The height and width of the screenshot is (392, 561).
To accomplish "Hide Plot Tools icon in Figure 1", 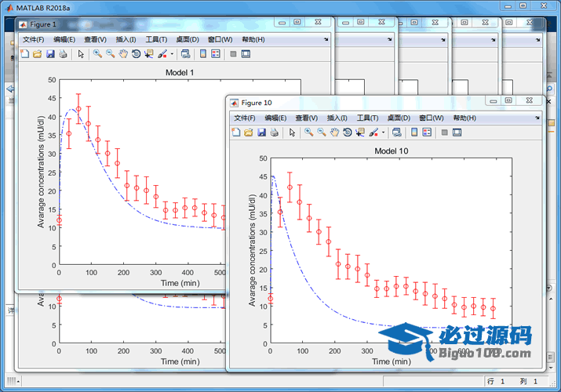I will coord(233,54).
